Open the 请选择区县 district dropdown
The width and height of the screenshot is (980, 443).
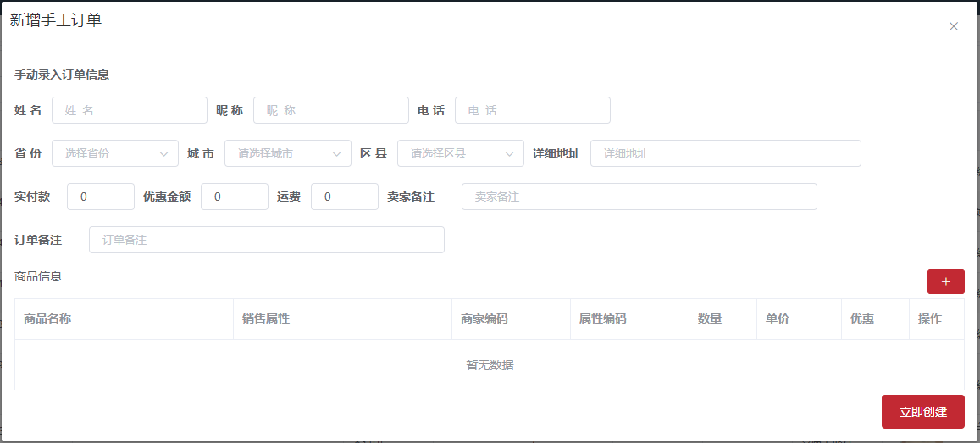click(461, 153)
